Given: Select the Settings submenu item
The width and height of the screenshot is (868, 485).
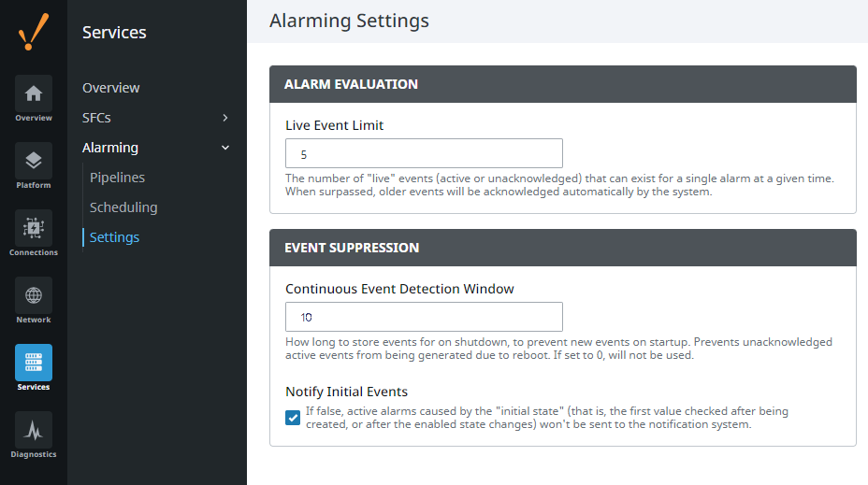Looking at the screenshot, I should pos(115,237).
